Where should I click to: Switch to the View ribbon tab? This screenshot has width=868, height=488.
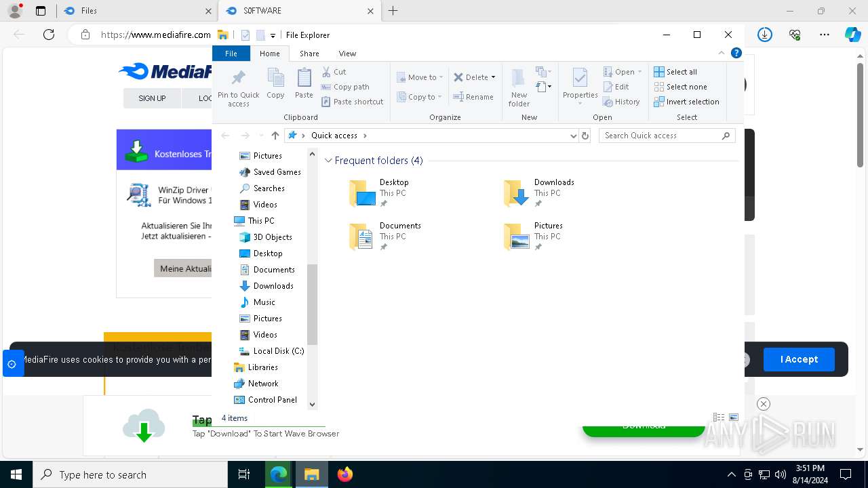[347, 54]
